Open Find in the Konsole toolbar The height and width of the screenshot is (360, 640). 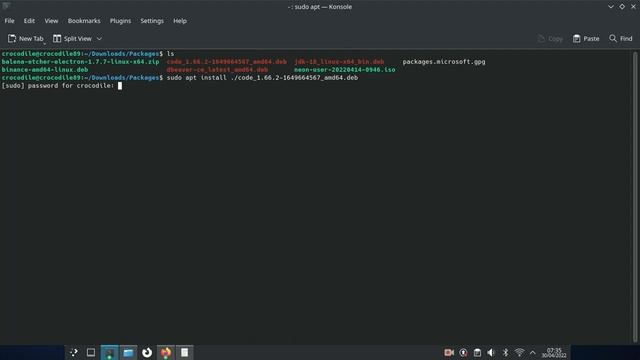click(x=620, y=38)
